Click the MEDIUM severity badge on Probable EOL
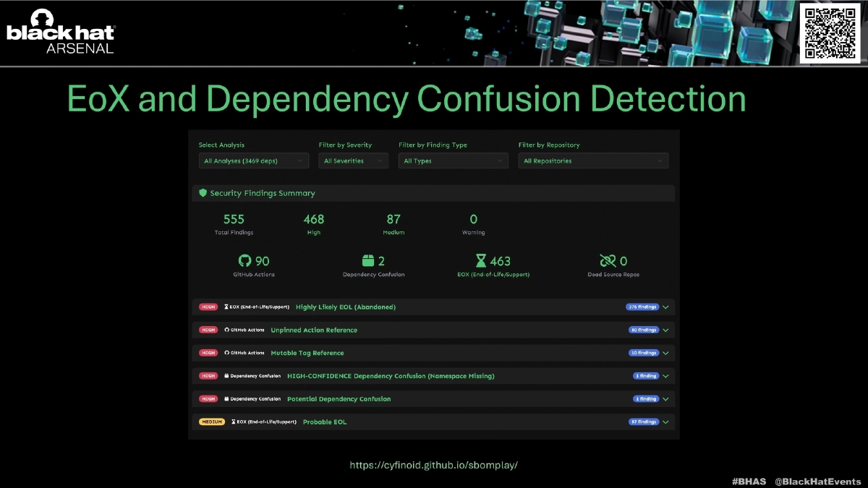This screenshot has height=488, width=868. point(212,422)
